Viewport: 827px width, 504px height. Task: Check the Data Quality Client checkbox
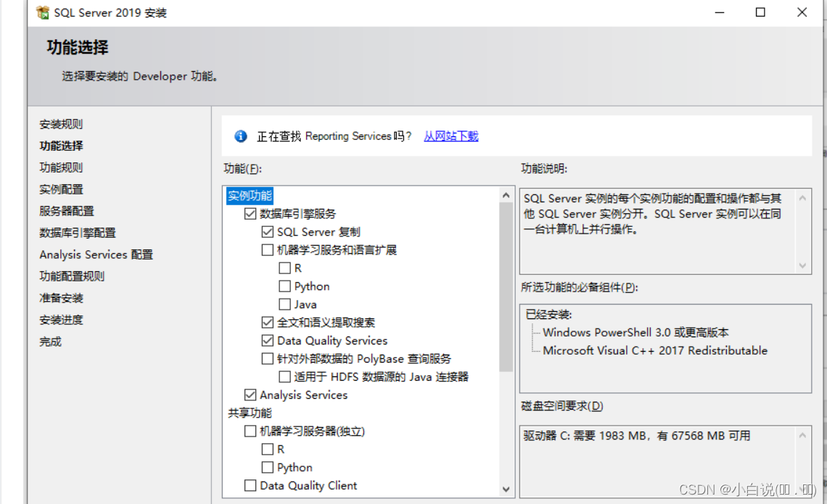[250, 485]
